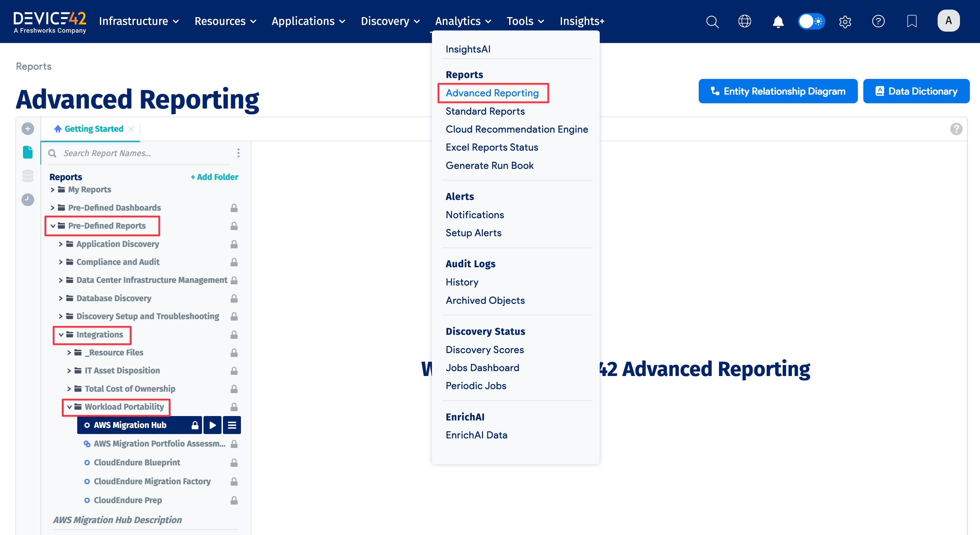Click the globe language icon
The width and height of the screenshot is (980, 535).
(x=745, y=21)
